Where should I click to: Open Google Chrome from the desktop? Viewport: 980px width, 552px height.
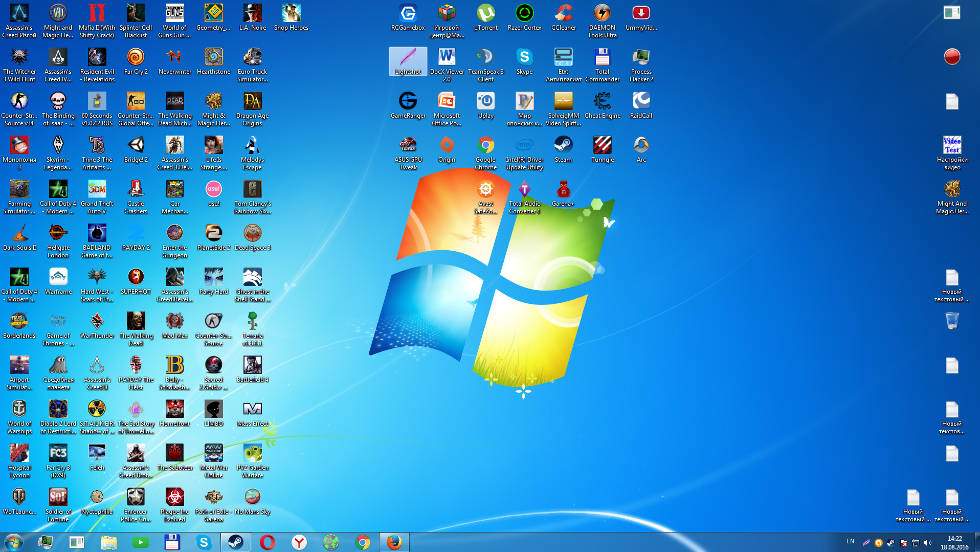[485, 153]
